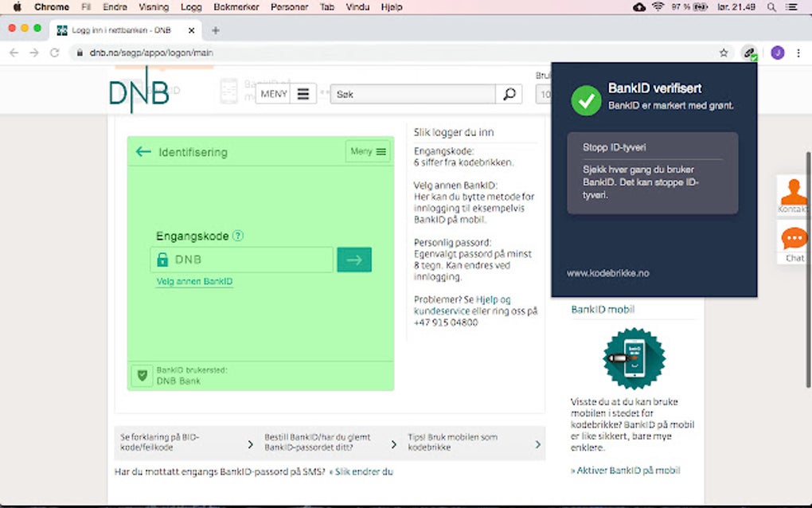Screen dimensions: 812x508
Task: Click the page vertical scrollbar
Action: click(808, 269)
